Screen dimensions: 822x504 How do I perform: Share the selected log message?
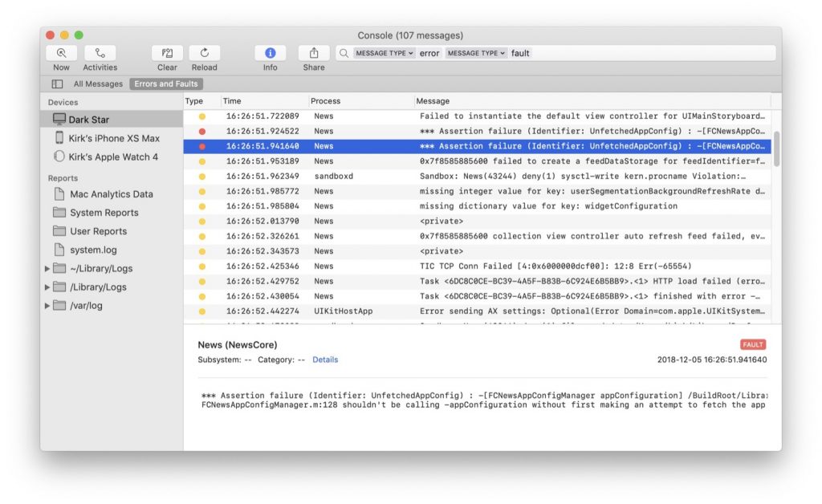point(312,55)
